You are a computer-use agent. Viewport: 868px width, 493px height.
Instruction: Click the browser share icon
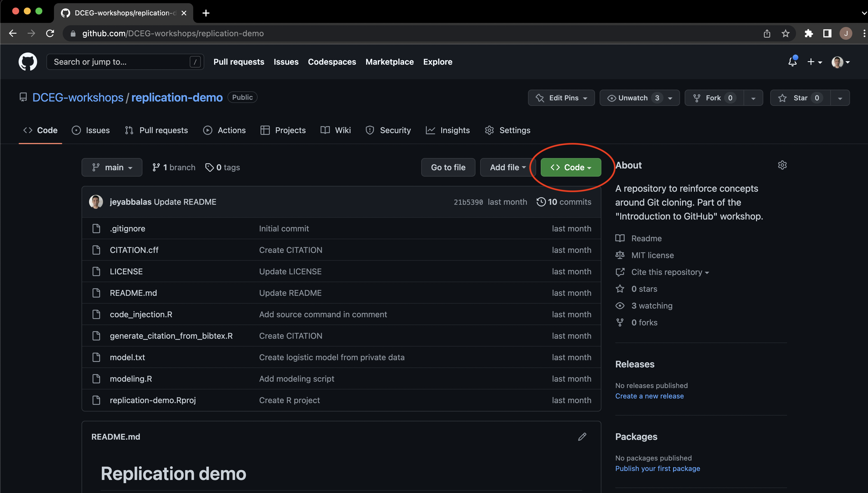click(x=767, y=33)
